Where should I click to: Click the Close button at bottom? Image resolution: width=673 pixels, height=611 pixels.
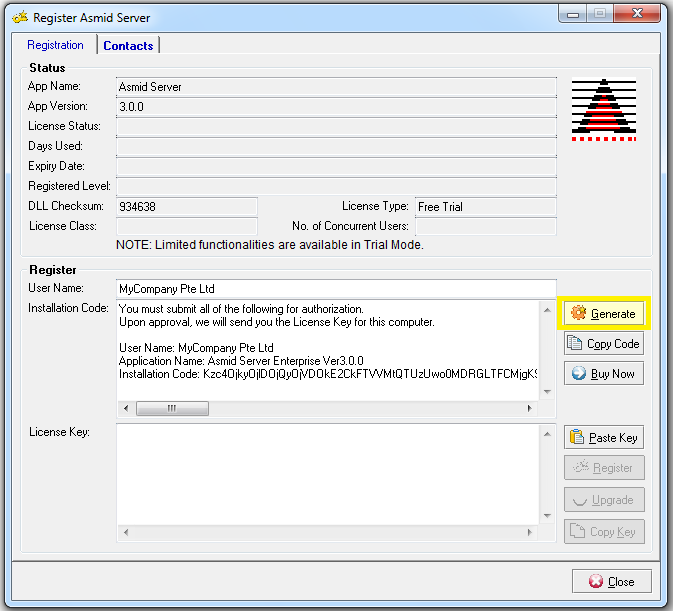pos(611,581)
